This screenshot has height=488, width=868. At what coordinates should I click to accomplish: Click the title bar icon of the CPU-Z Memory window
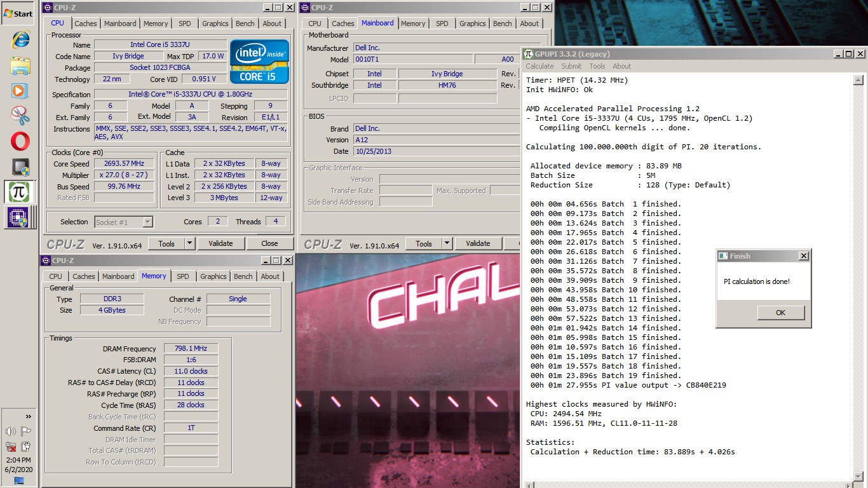(46, 261)
